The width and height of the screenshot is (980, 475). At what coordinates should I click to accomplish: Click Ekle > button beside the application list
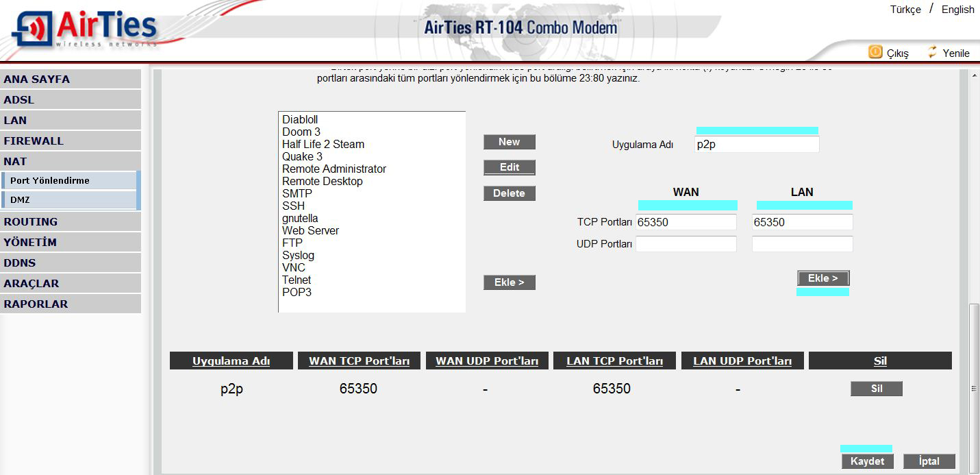click(510, 282)
